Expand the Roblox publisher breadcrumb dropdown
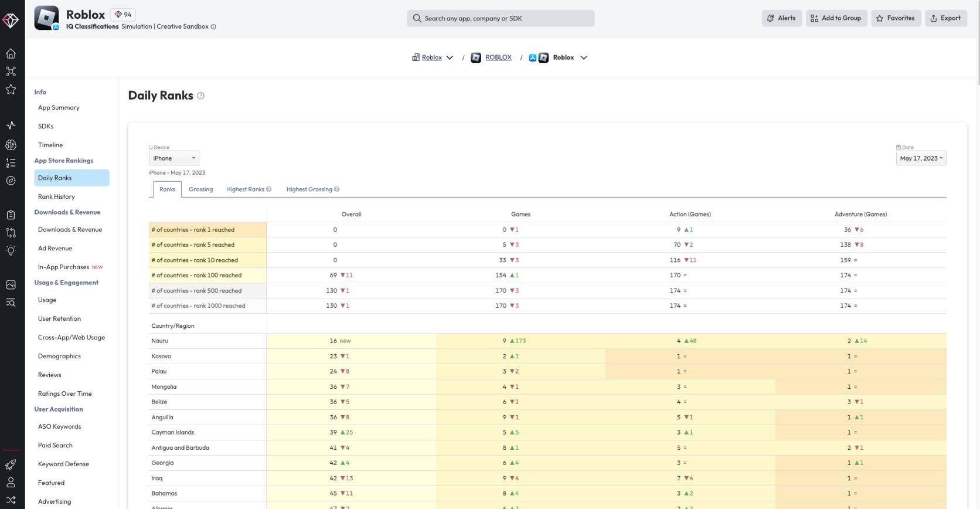This screenshot has width=980, height=509. click(x=450, y=57)
